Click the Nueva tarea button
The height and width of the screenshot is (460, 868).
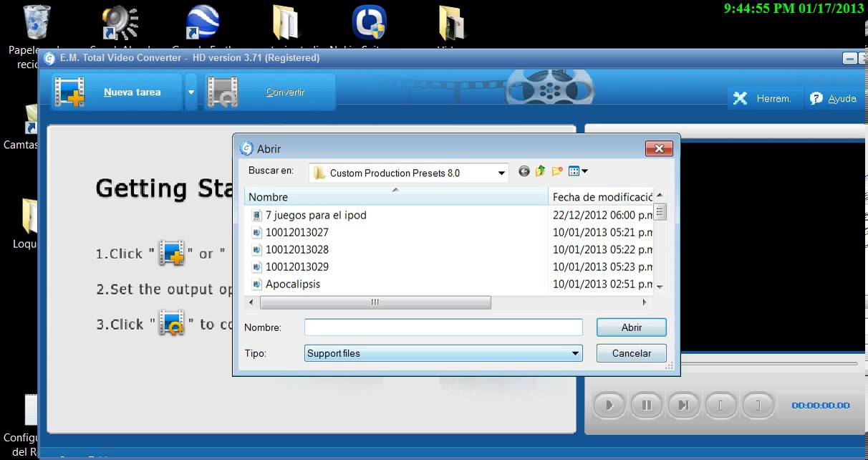[x=117, y=92]
